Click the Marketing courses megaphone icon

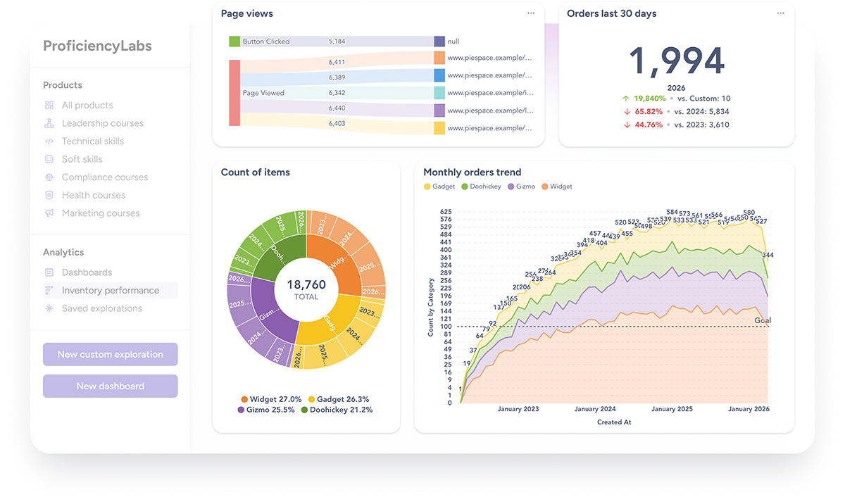49,213
